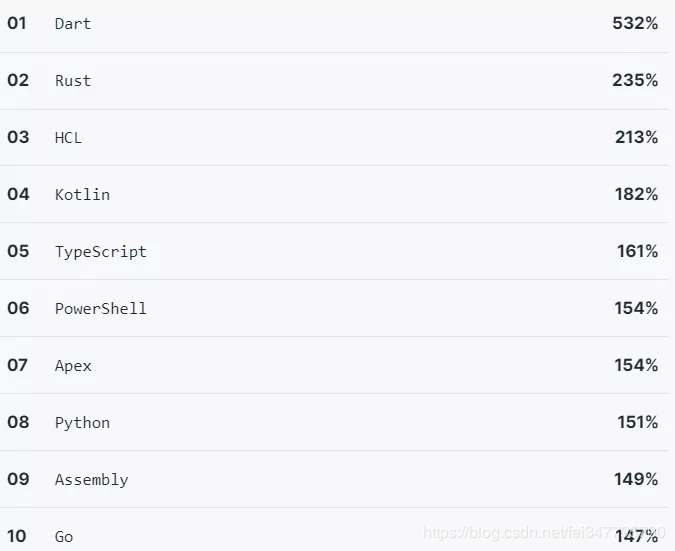Click the blog.csdn.net watermark link
Screen dimensions: 675x551
pyautogui.click(x=544, y=533)
